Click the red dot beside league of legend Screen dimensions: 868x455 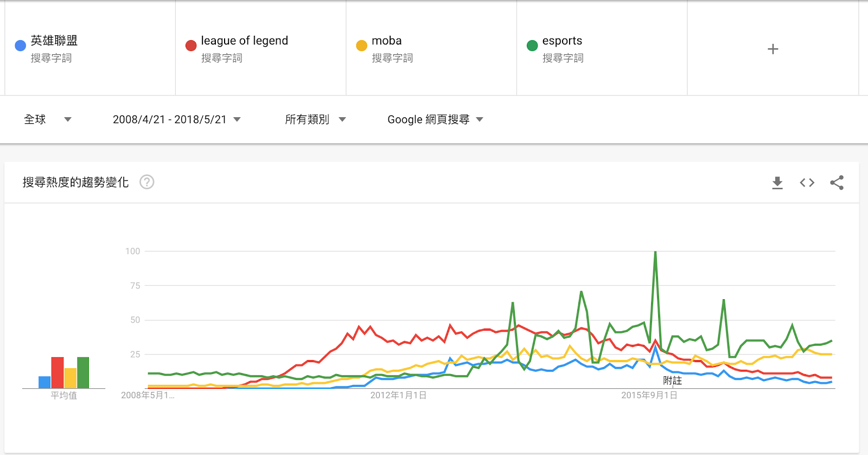click(x=191, y=46)
